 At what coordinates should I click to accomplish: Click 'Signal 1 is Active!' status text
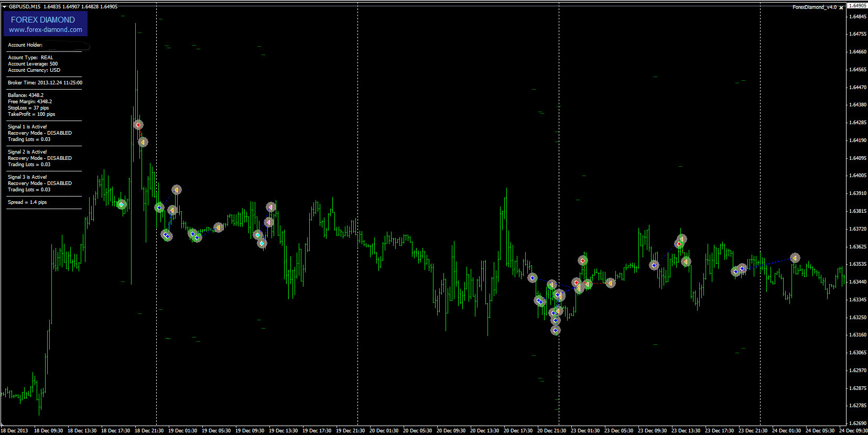pyautogui.click(x=27, y=127)
